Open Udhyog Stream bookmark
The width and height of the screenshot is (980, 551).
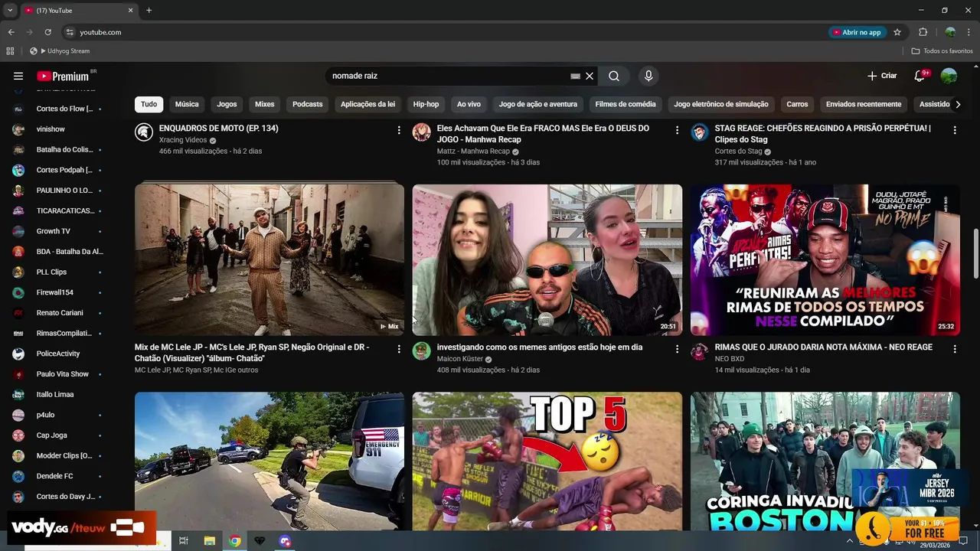[x=60, y=51]
